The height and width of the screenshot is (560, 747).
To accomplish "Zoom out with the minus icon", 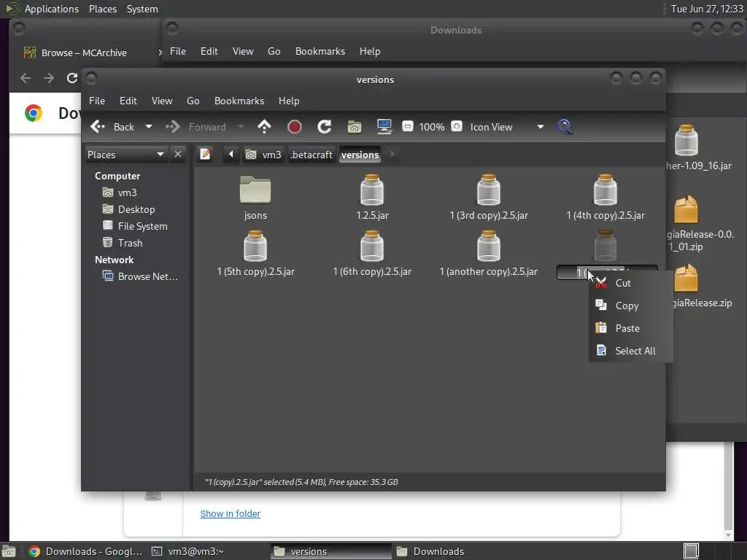I will 407,127.
